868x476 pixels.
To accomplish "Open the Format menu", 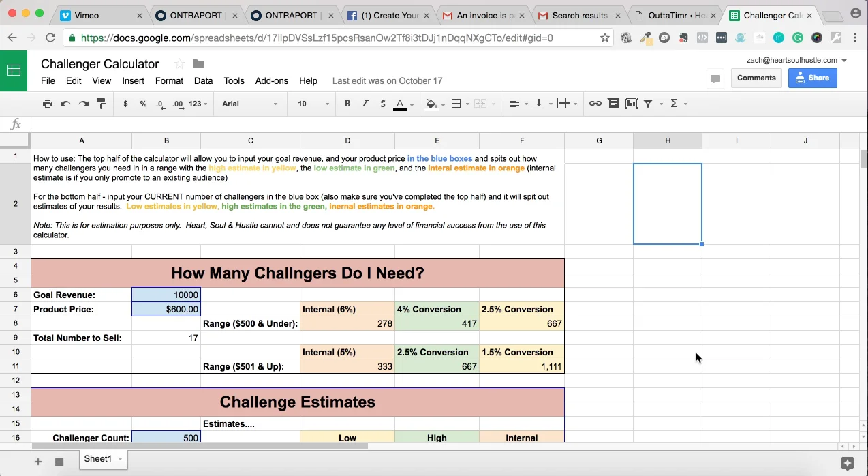I will [169, 80].
